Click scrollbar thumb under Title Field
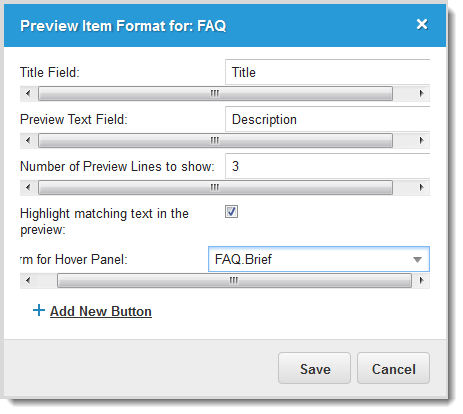Image resolution: width=463 pixels, height=414 pixels. click(215, 93)
